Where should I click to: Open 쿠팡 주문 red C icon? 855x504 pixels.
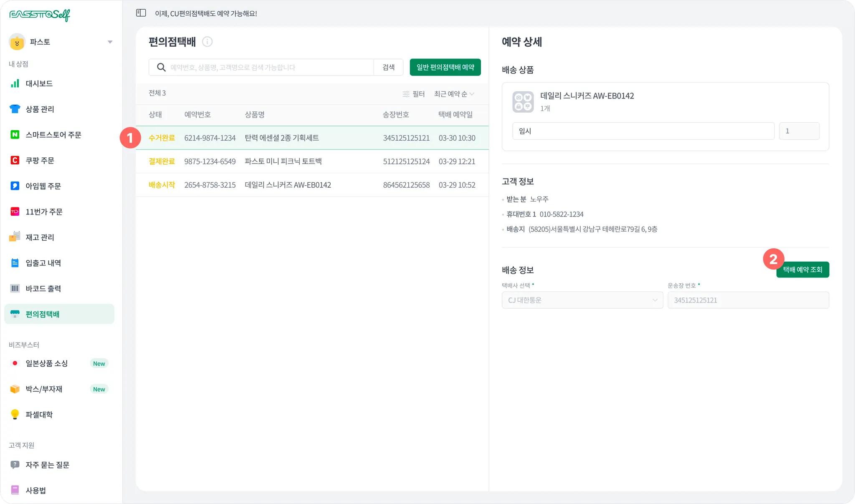pyautogui.click(x=15, y=160)
